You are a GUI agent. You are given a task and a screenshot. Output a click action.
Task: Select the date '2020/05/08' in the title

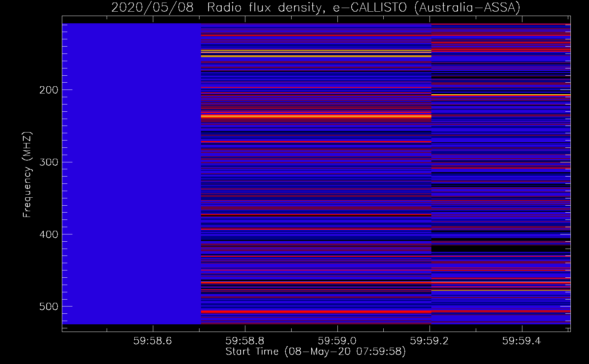[x=152, y=7]
